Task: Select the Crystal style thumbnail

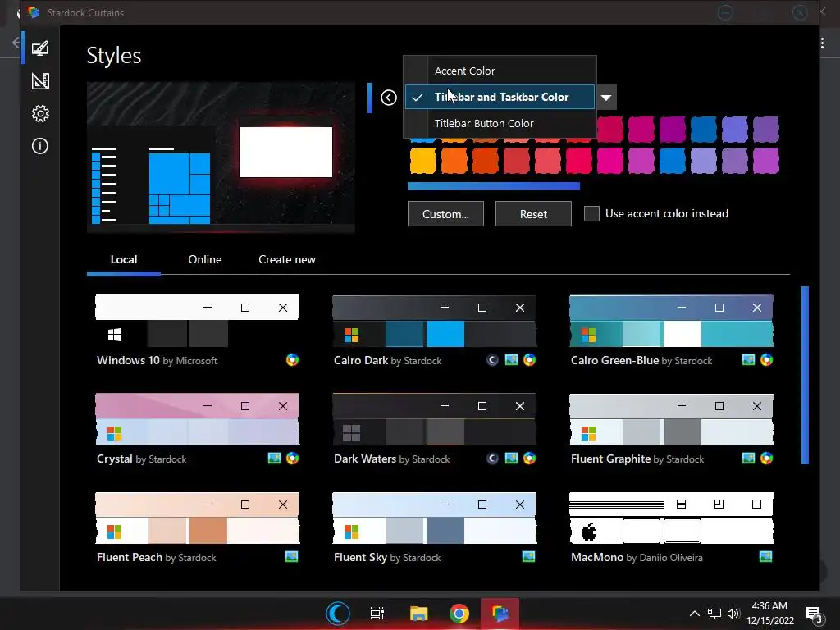Action: click(x=197, y=419)
